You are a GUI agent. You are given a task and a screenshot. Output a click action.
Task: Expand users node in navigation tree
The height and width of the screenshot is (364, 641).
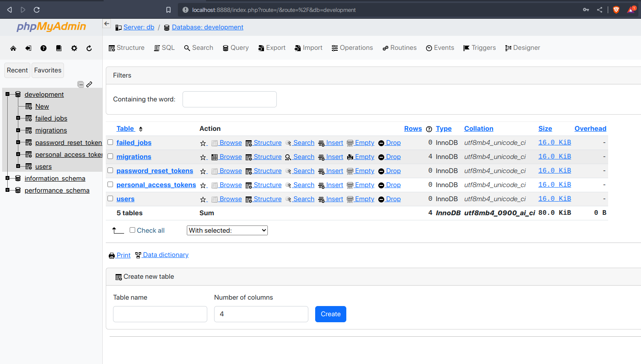point(18,166)
